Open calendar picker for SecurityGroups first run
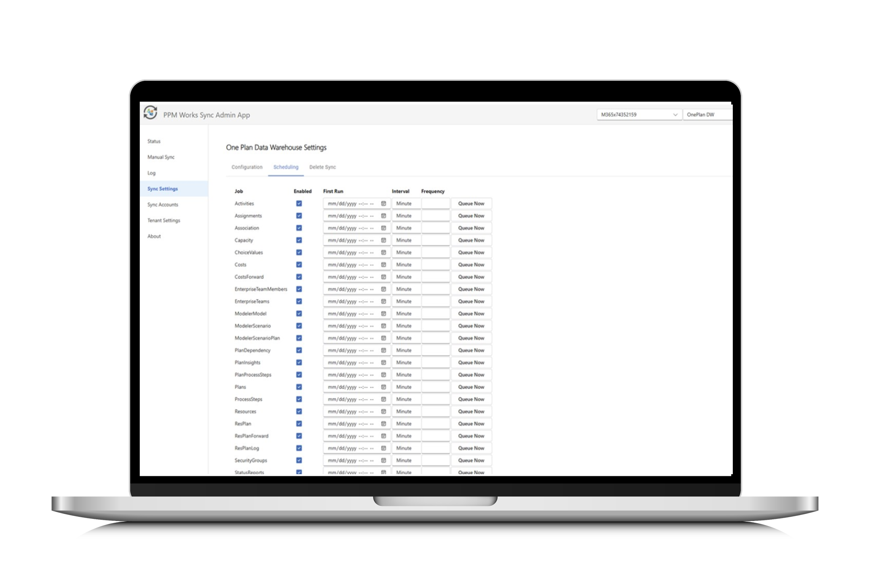 click(x=383, y=460)
